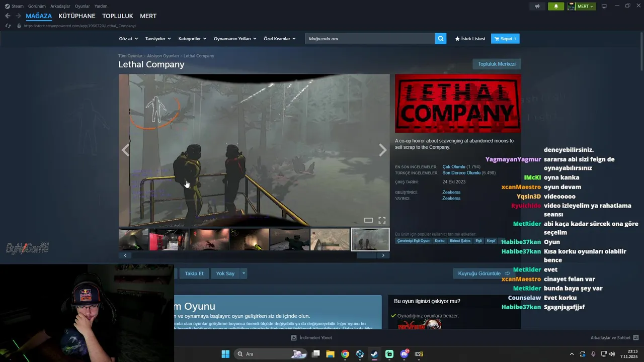Go back with the Steam back arrow
This screenshot has height=362, width=644.
pos(8,16)
